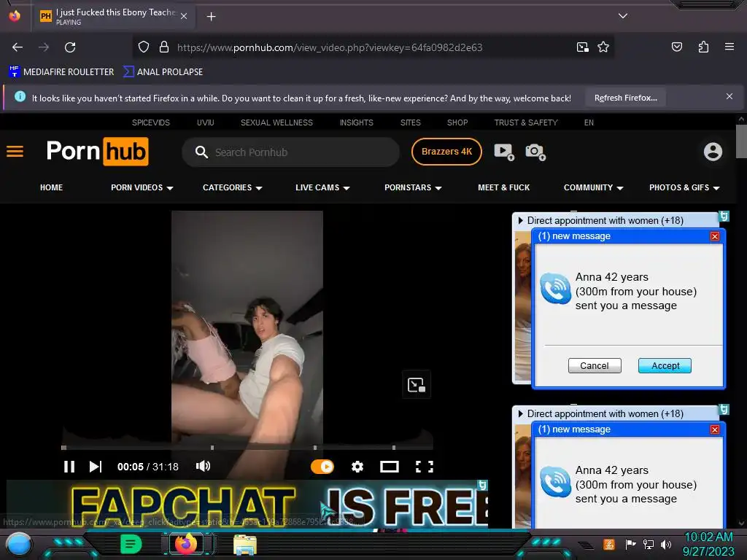The height and width of the screenshot is (560, 747).
Task: Pause the playing video
Action: tap(69, 467)
